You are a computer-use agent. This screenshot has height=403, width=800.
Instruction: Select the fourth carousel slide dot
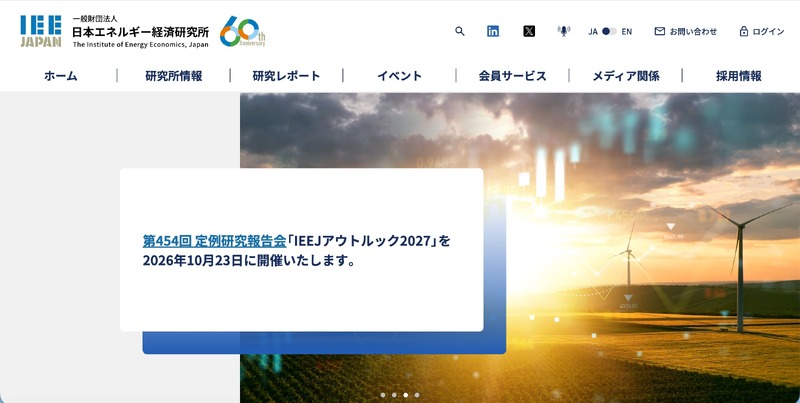tap(417, 395)
